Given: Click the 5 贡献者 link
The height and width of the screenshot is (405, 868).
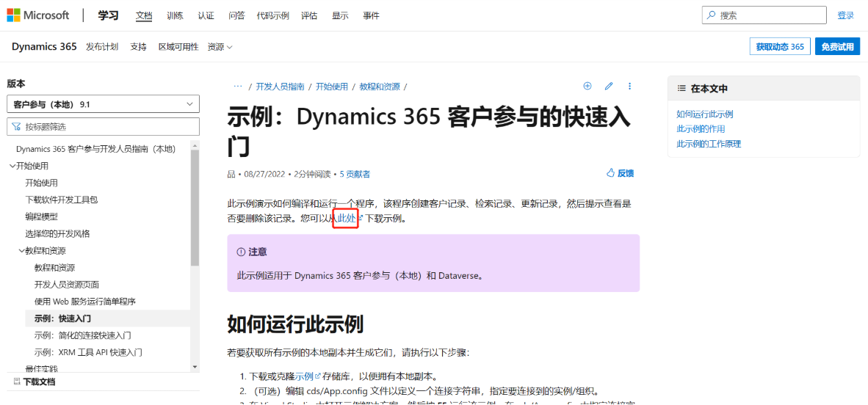Looking at the screenshot, I should coord(355,174).
